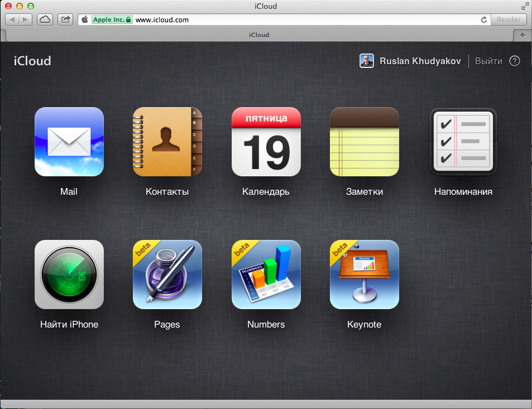532x409 pixels.
Task: Select the iCloud browser tab
Action: (259, 35)
